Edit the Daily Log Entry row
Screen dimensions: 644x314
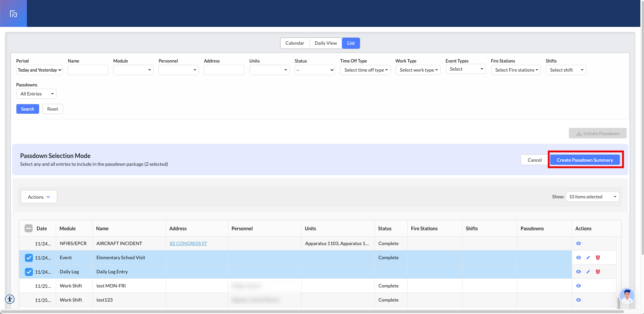coord(588,272)
